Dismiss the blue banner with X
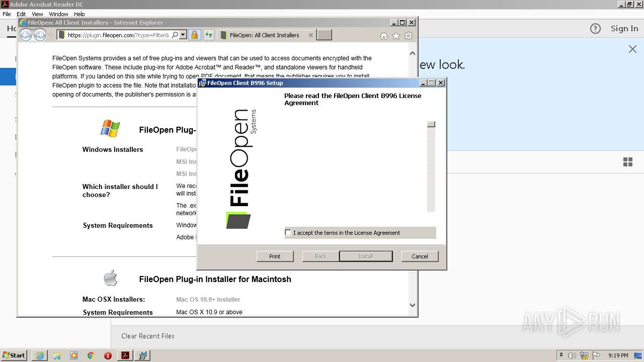Viewport: 644px width, 362px height. coord(632,49)
